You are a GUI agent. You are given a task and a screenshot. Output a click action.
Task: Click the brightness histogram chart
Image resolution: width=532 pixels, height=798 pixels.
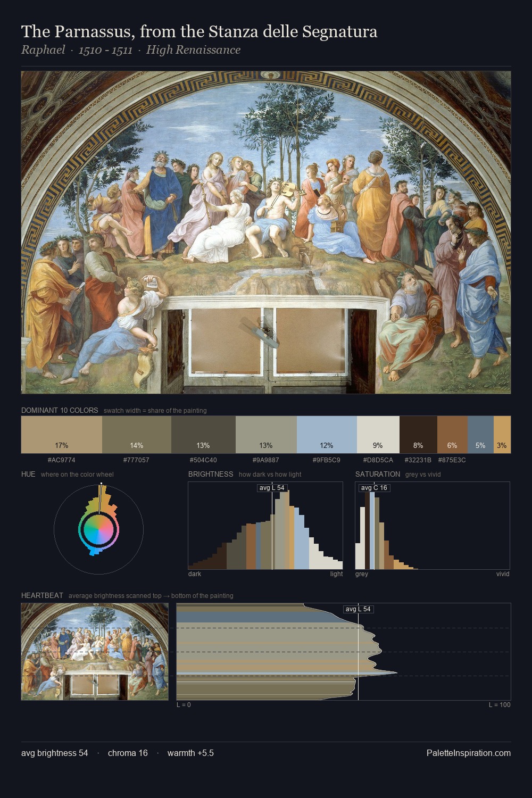coord(265,526)
